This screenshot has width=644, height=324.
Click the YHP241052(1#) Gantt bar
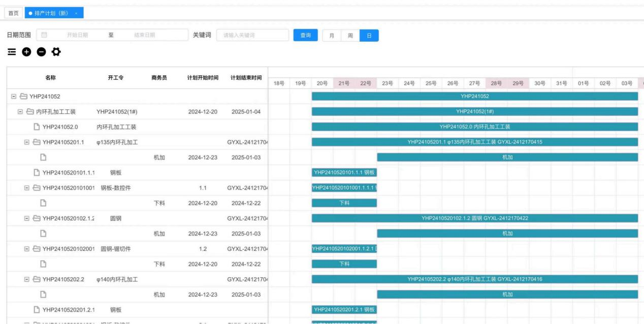tap(474, 112)
